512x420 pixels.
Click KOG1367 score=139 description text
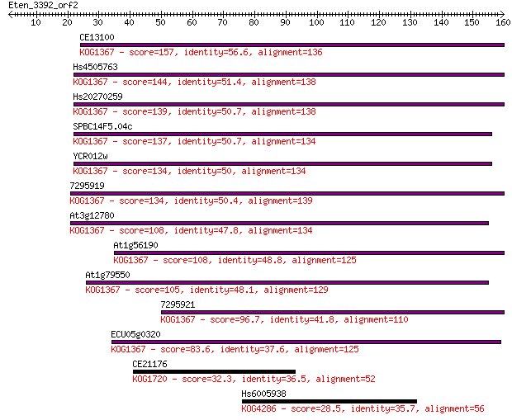tap(195, 111)
